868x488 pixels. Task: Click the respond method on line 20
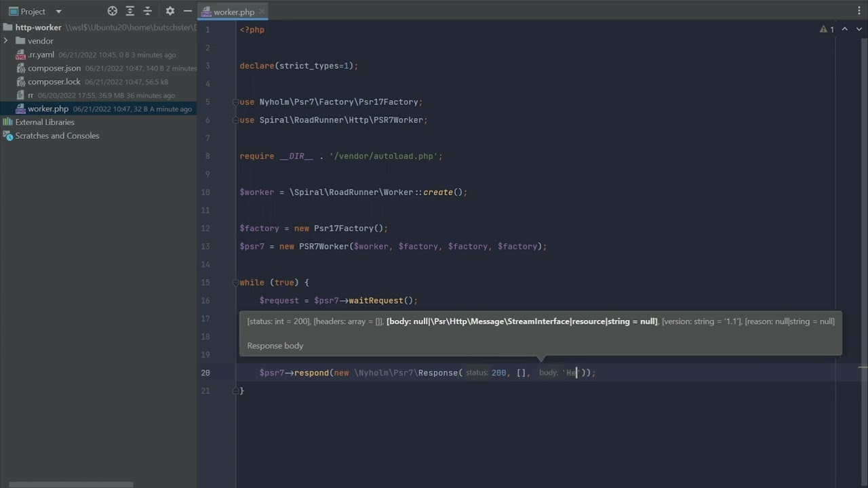pos(312,372)
